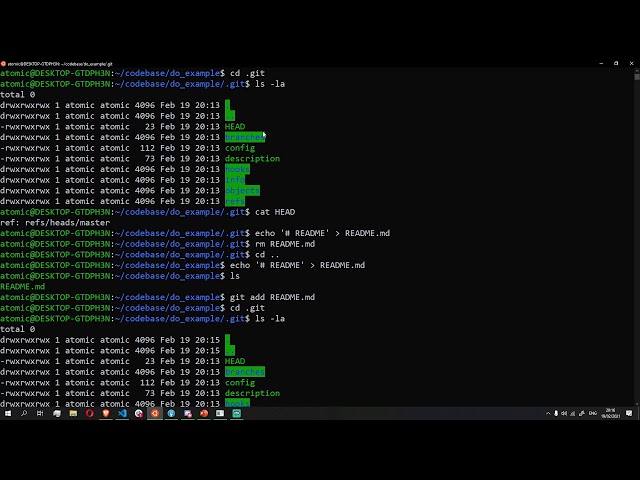
Task: Click first 'branches' directory entry
Action: [245, 137]
